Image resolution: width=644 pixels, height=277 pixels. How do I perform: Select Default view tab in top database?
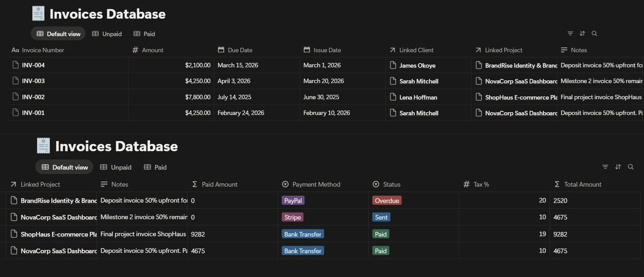[x=58, y=34]
